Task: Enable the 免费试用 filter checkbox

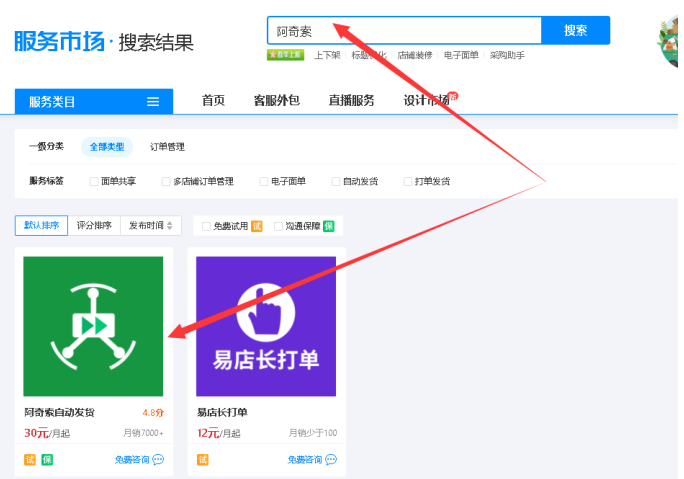Action: click(x=206, y=226)
